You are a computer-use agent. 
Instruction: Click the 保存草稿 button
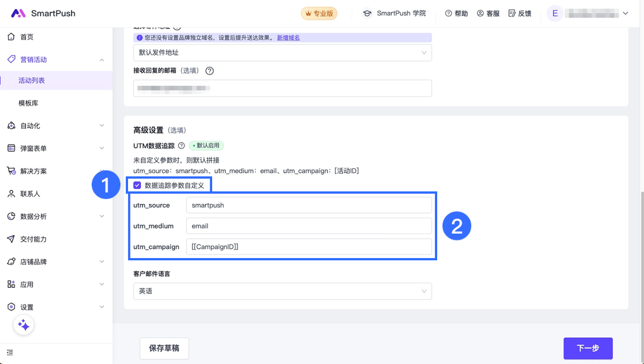164,348
